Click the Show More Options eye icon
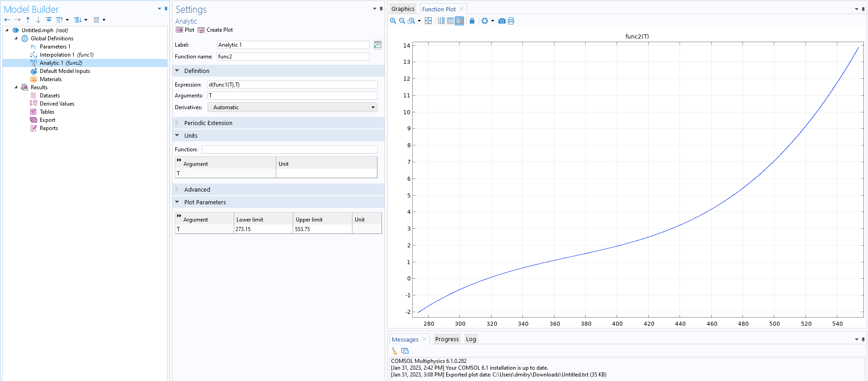This screenshot has width=868, height=381. coord(48,20)
